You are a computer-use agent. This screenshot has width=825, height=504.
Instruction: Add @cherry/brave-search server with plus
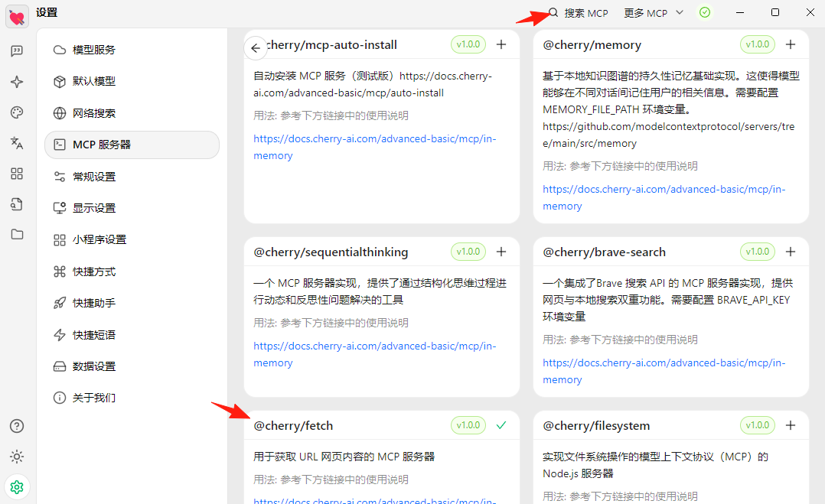[791, 252]
